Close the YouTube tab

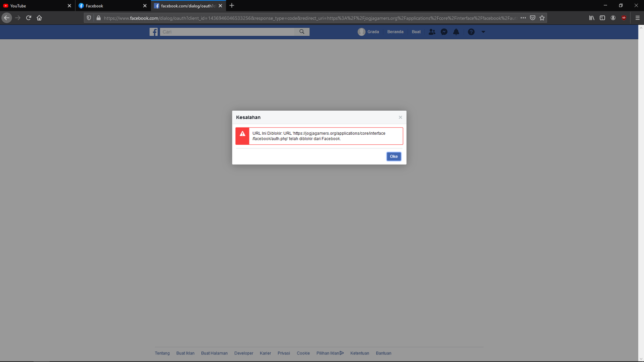[x=69, y=6]
